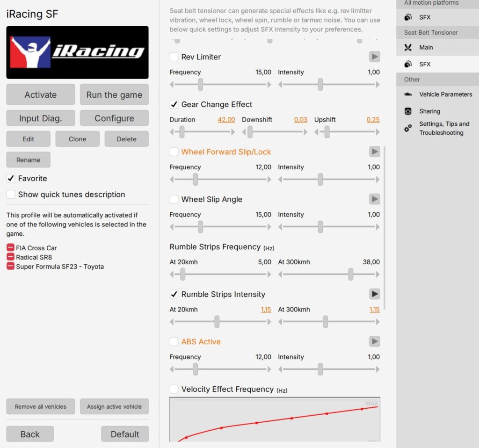Click right arrow of Rev Limiter Frequency slider
Screen dimensions: 479x448
tap(269, 85)
